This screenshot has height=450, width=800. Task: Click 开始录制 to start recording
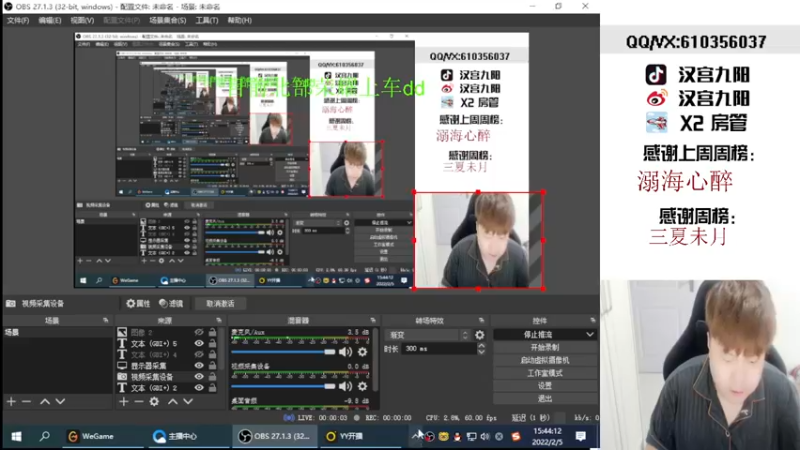coord(545,347)
